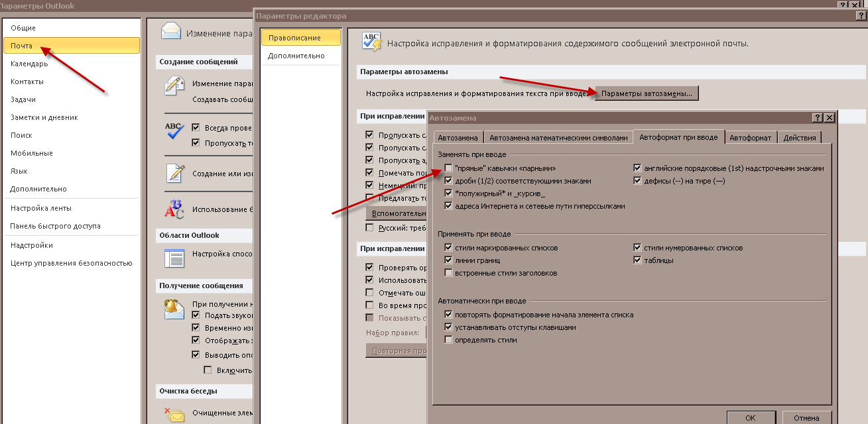868x424 pixels.
Task: Open Надстройки category
Action: (72, 245)
